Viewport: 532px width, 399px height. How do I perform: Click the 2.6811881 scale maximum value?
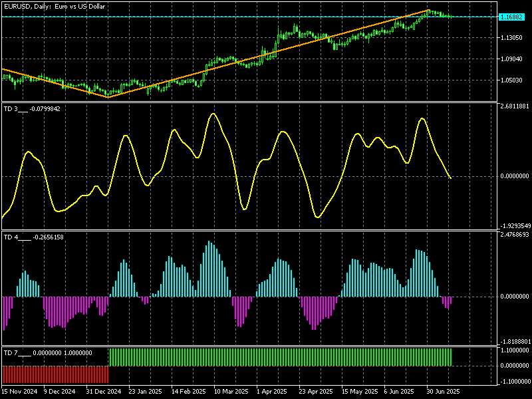pos(514,106)
